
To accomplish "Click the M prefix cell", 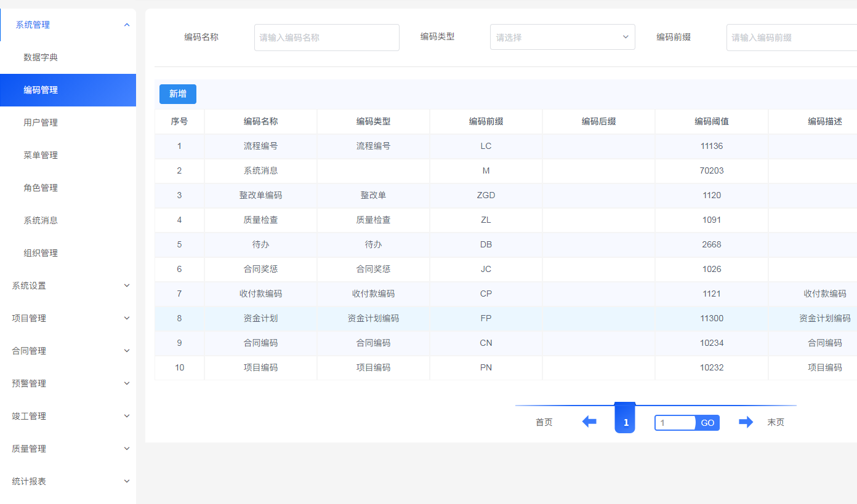I will coord(486,170).
